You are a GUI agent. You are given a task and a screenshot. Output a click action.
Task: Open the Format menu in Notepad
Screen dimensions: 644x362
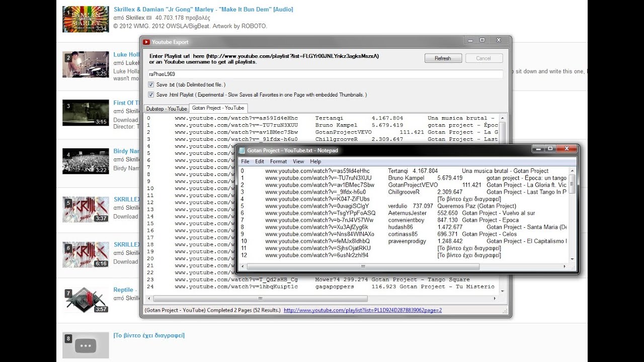278,161
